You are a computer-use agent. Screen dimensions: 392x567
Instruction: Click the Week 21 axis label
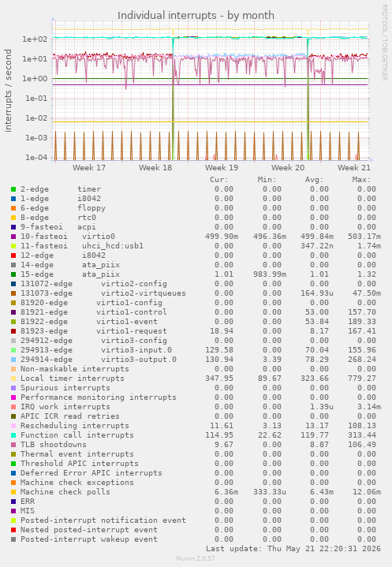(x=354, y=168)
